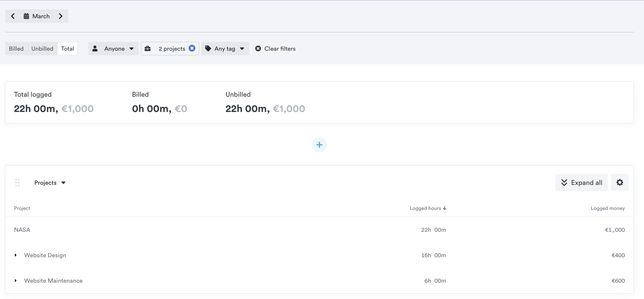The width and height of the screenshot is (644, 299).
Task: Go to next month arrow
Action: tap(60, 16)
